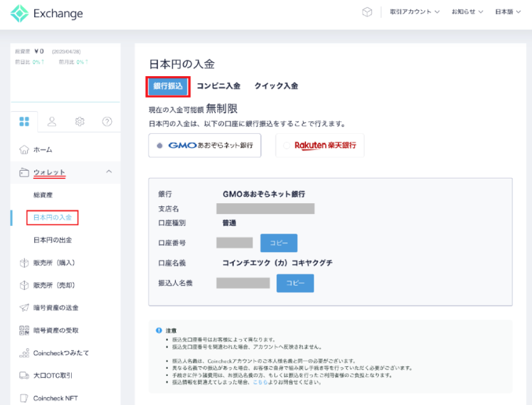This screenshot has height=405, width=532.
Task: Open the 取引アカウント dropdown
Action: (x=415, y=12)
